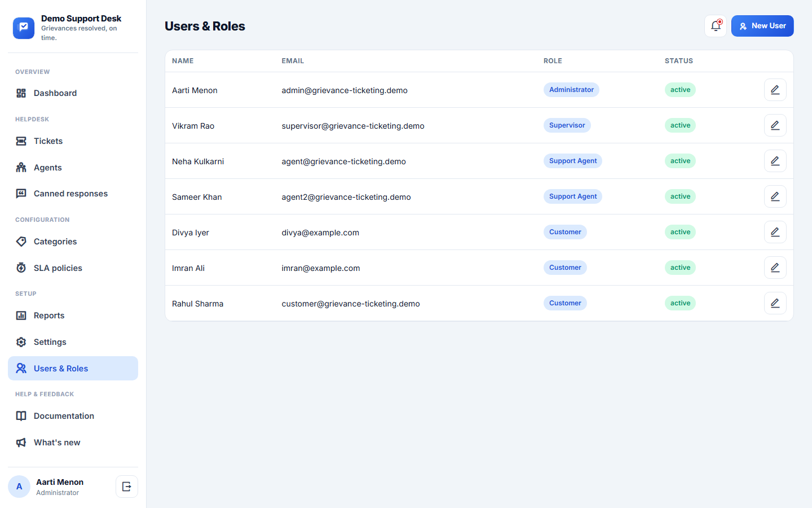Select the Users & Roles menu item
The height and width of the screenshot is (508, 812).
73,369
